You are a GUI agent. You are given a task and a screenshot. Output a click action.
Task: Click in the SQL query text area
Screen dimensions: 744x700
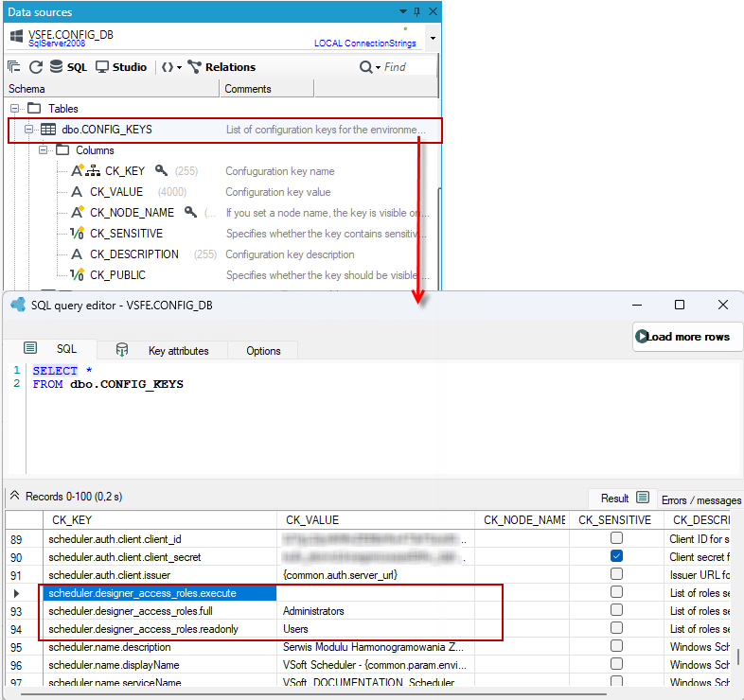pos(384,418)
